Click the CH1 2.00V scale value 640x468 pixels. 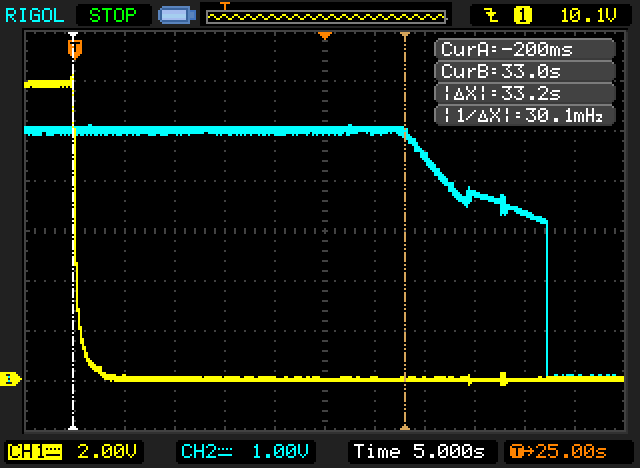tap(107, 452)
